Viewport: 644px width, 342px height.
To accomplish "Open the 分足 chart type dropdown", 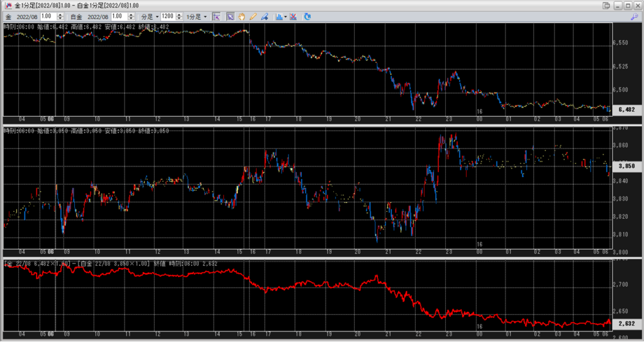I will click(x=148, y=16).
